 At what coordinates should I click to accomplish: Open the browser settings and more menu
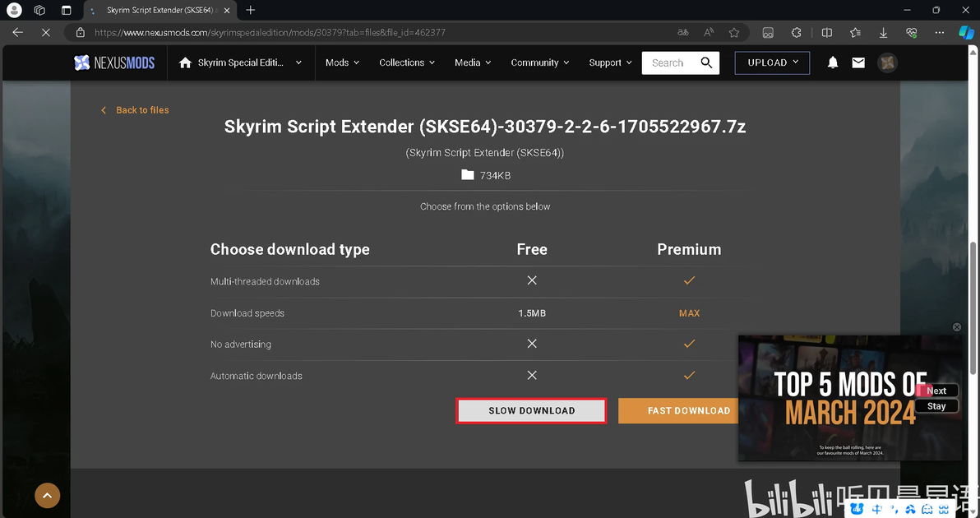coord(940,33)
